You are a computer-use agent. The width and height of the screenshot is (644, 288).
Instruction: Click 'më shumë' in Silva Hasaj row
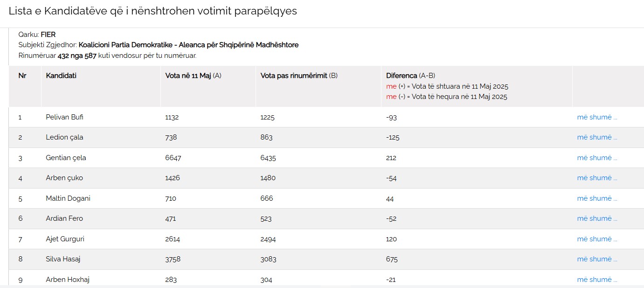[597, 259]
